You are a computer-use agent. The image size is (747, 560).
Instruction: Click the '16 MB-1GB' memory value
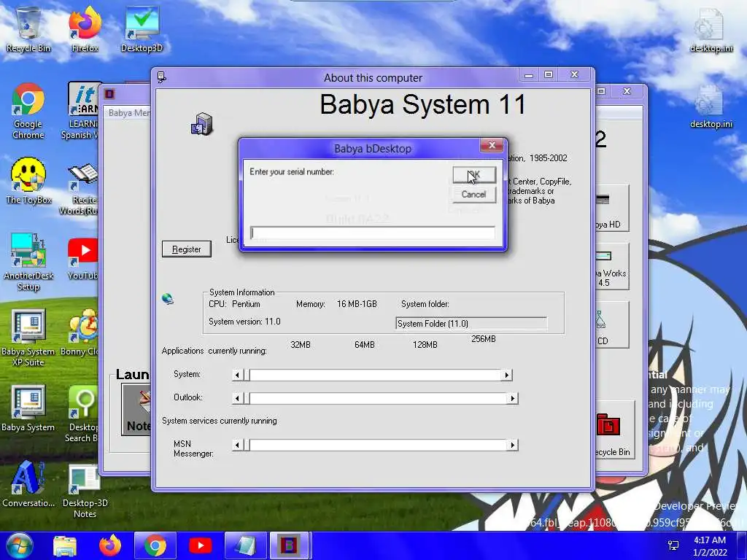(x=357, y=304)
